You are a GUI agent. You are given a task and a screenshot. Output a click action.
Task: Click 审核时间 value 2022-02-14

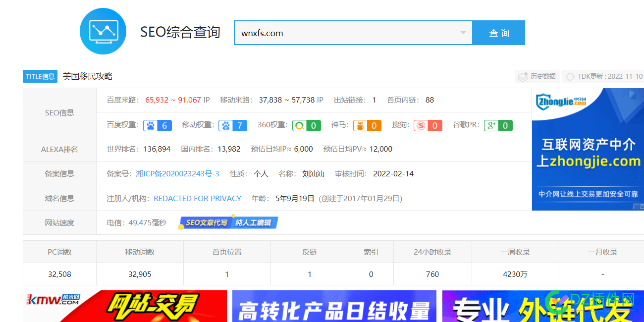click(x=393, y=174)
